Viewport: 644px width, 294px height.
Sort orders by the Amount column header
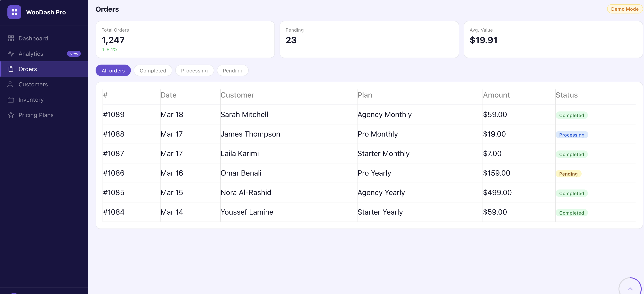click(496, 95)
